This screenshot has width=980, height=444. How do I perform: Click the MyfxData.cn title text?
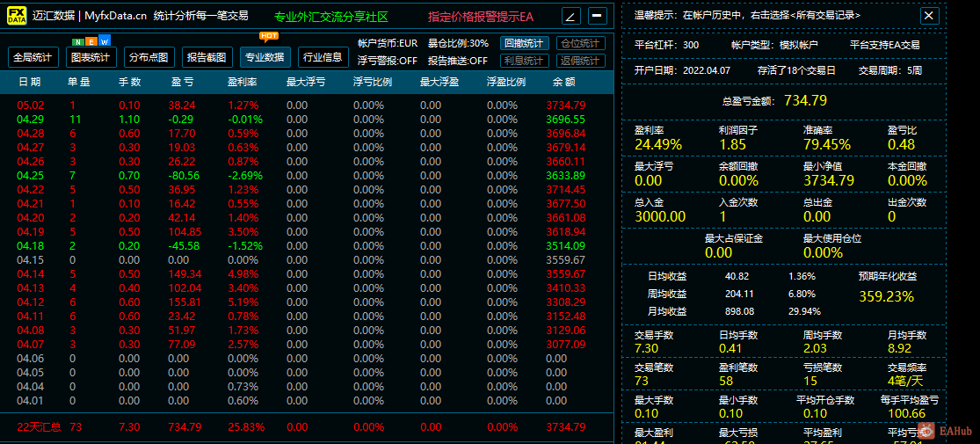point(115,16)
